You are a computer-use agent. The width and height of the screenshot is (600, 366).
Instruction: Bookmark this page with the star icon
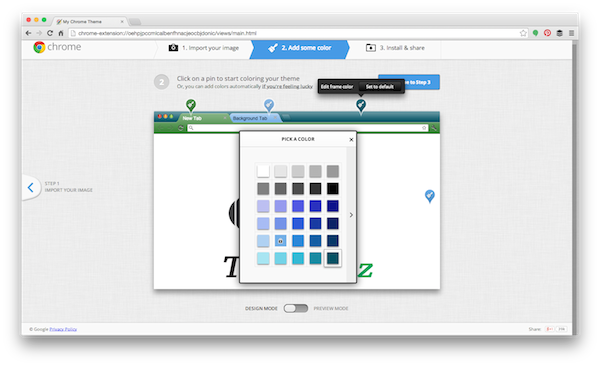523,33
